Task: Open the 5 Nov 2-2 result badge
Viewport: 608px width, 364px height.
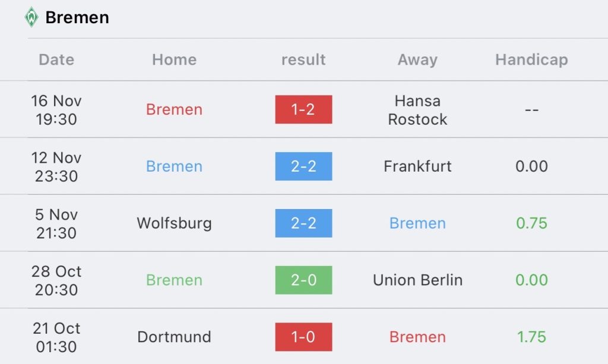Action: click(303, 223)
